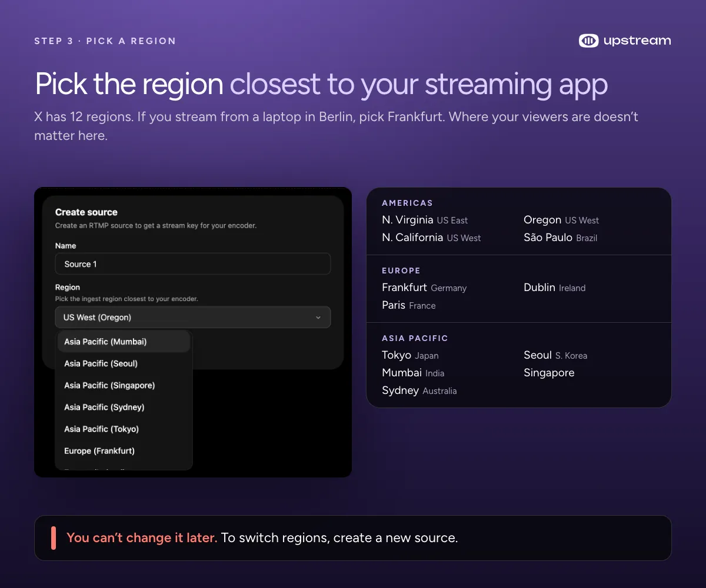Click the Create source heading
The height and width of the screenshot is (588, 706).
pos(86,212)
